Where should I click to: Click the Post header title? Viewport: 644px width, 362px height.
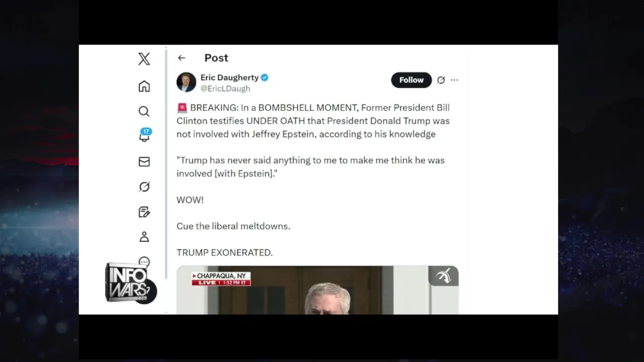[216, 58]
